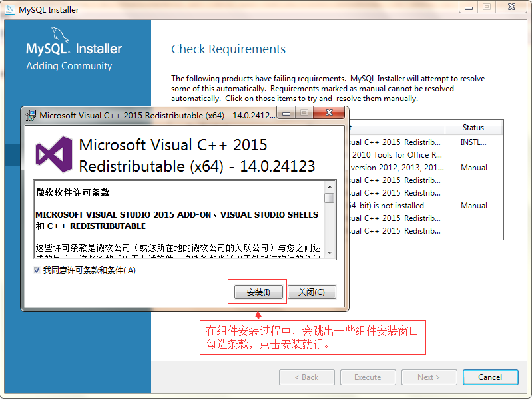This screenshot has width=532, height=400.
Task: Click the Check Requirements heading
Action: (x=228, y=49)
